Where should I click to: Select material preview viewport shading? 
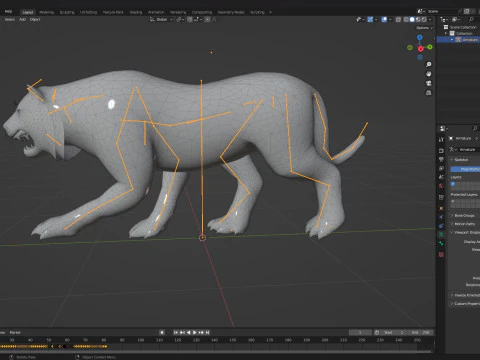pyautogui.click(x=418, y=19)
